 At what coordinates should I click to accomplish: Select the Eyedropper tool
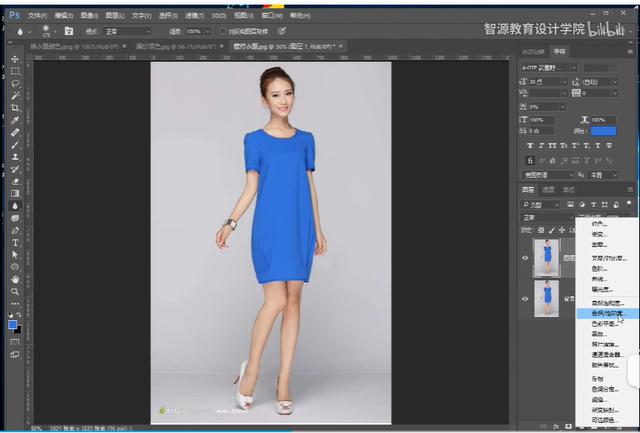(15, 120)
